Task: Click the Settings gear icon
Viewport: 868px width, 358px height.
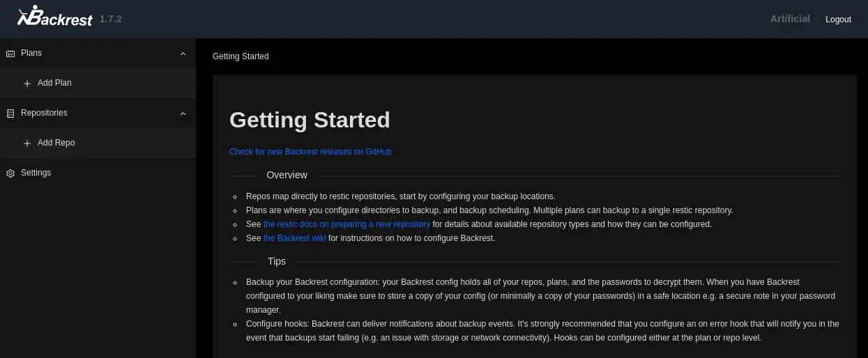Action: 10,173
